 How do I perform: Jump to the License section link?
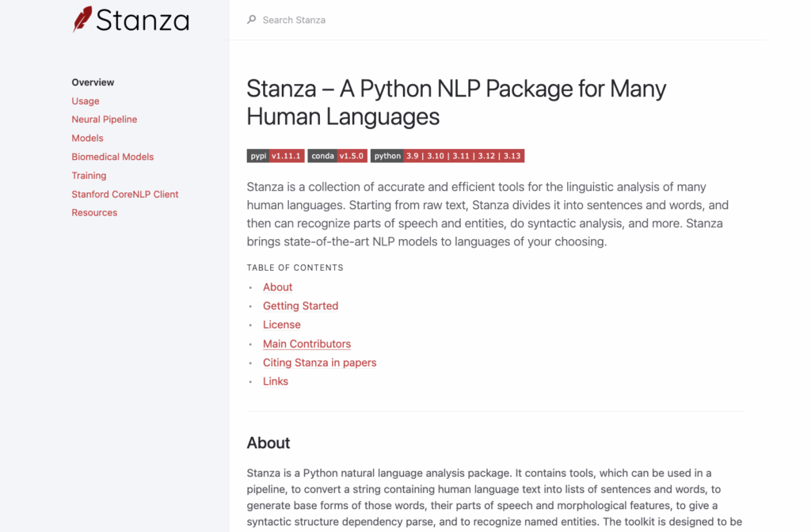pos(281,325)
